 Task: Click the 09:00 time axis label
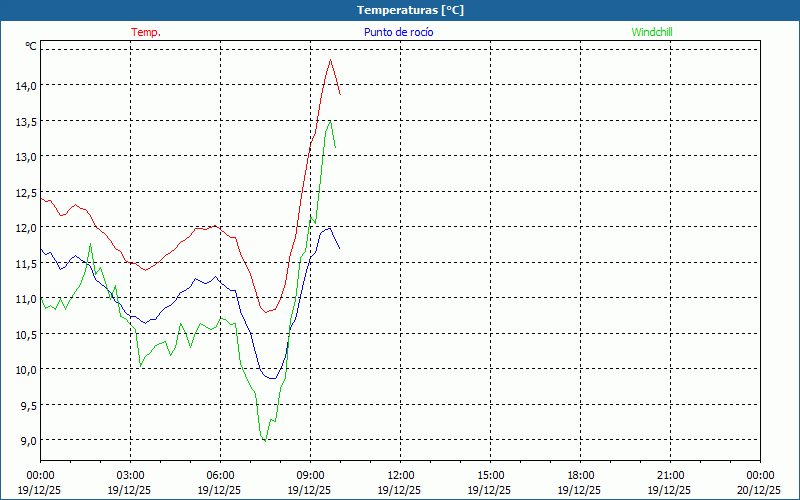(x=310, y=475)
